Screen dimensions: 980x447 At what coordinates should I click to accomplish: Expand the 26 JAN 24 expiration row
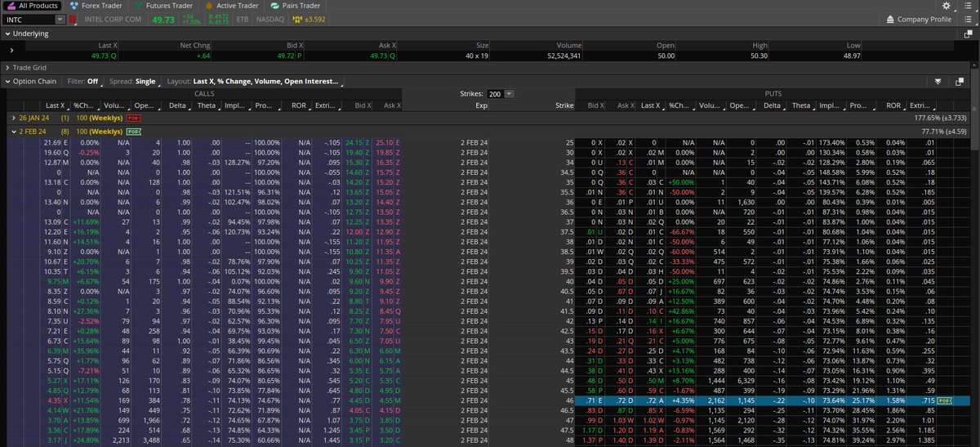[x=13, y=118]
